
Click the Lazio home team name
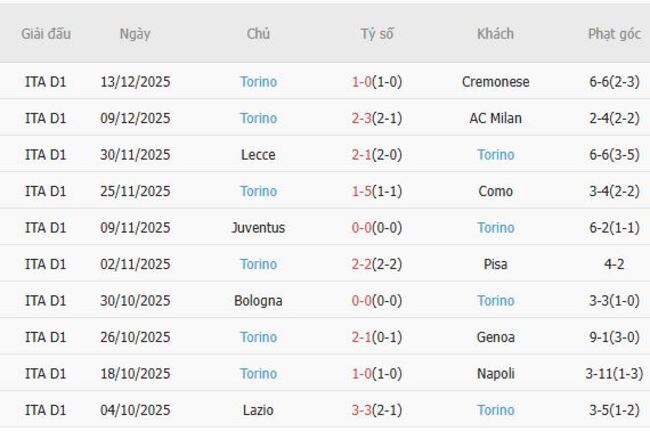point(258,410)
